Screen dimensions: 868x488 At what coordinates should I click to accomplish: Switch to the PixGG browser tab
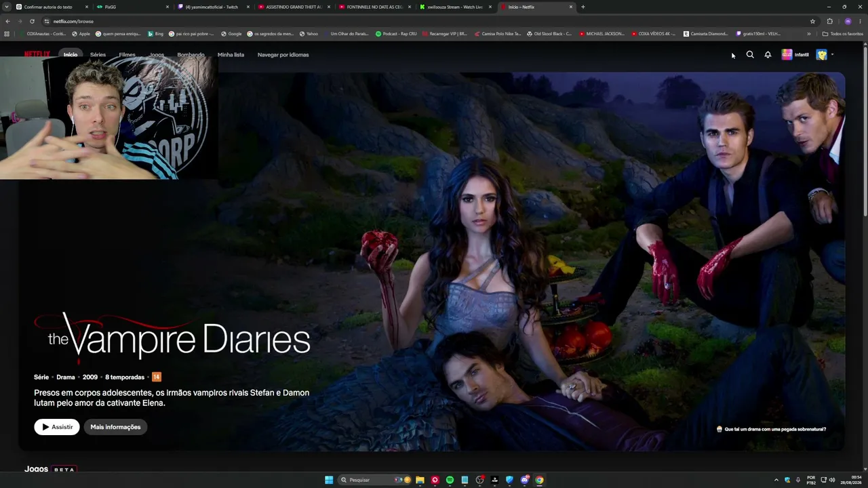tap(132, 7)
